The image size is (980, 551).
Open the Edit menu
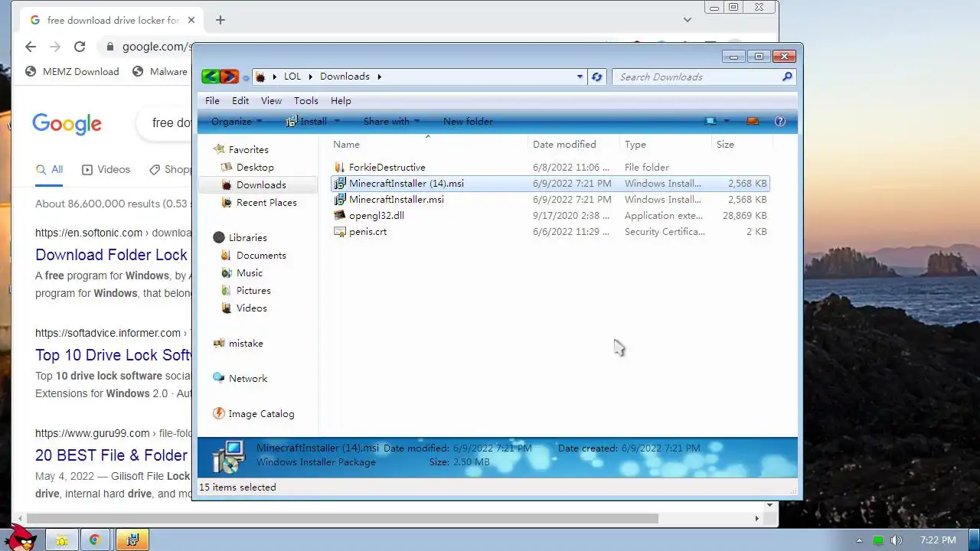(240, 100)
